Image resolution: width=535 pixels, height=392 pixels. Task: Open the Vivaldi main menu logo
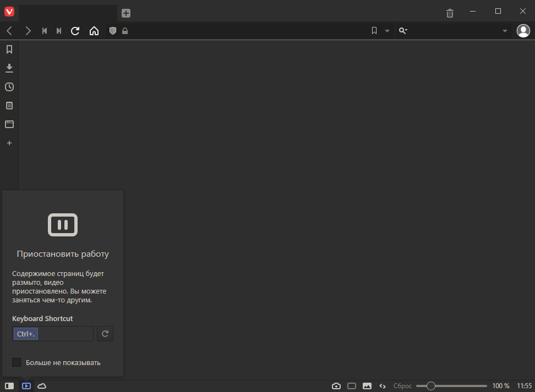click(9, 12)
